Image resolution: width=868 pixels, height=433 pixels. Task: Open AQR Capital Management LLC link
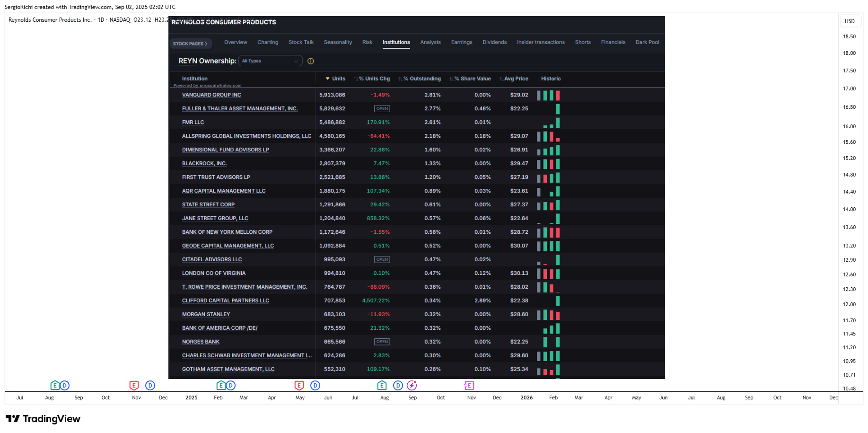[224, 191]
